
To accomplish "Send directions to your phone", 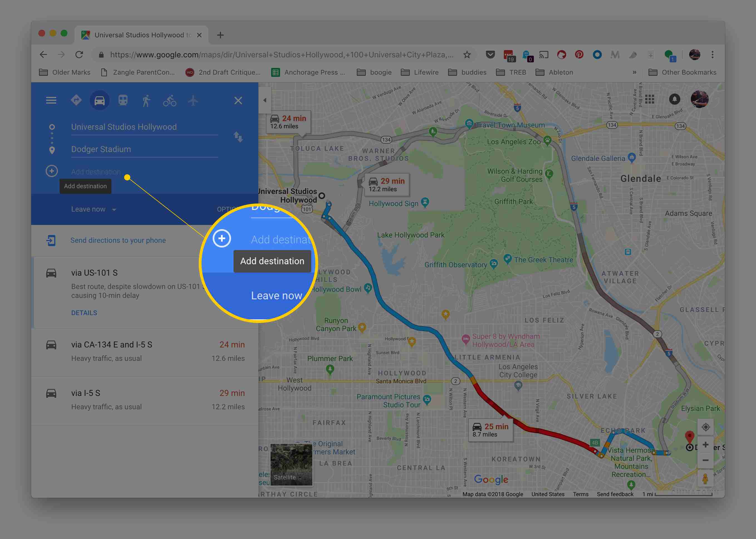I will tap(118, 240).
